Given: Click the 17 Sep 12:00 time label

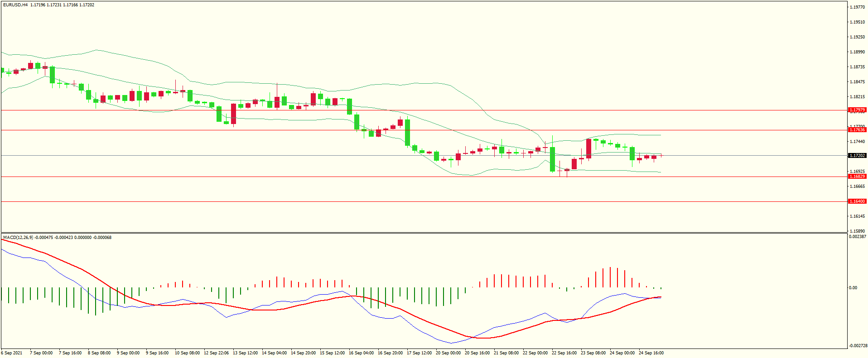Looking at the screenshot, I should click(419, 353).
